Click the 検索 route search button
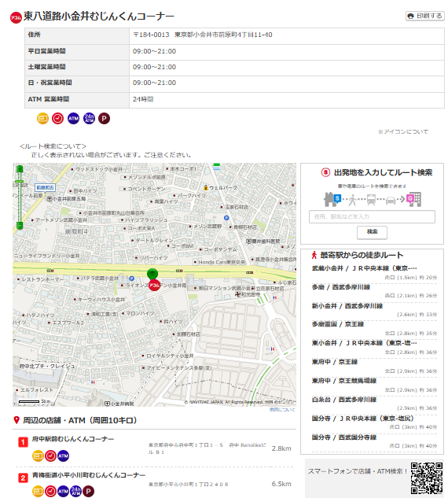The height and width of the screenshot is (498, 448). click(373, 232)
